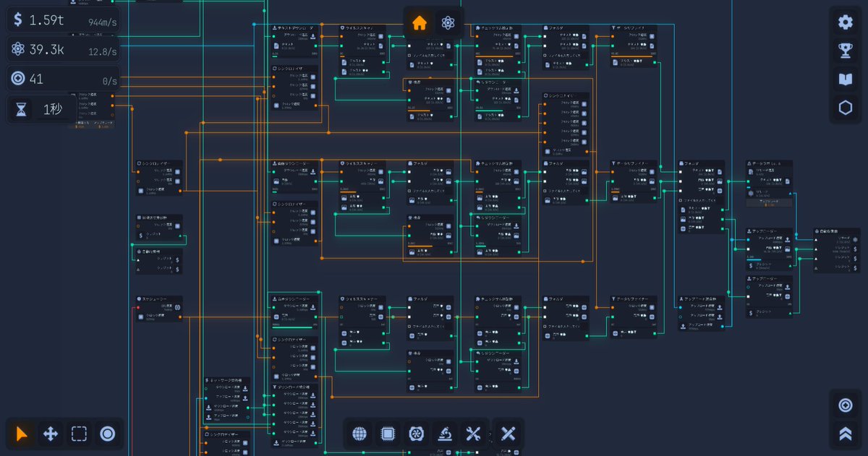
Task: Go to the home view icon
Action: [419, 23]
